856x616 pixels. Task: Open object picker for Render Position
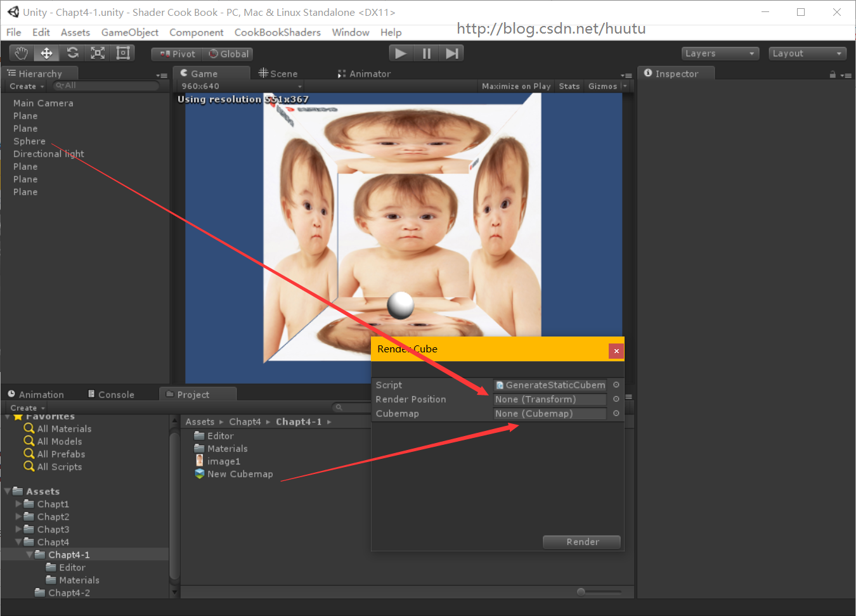click(616, 399)
